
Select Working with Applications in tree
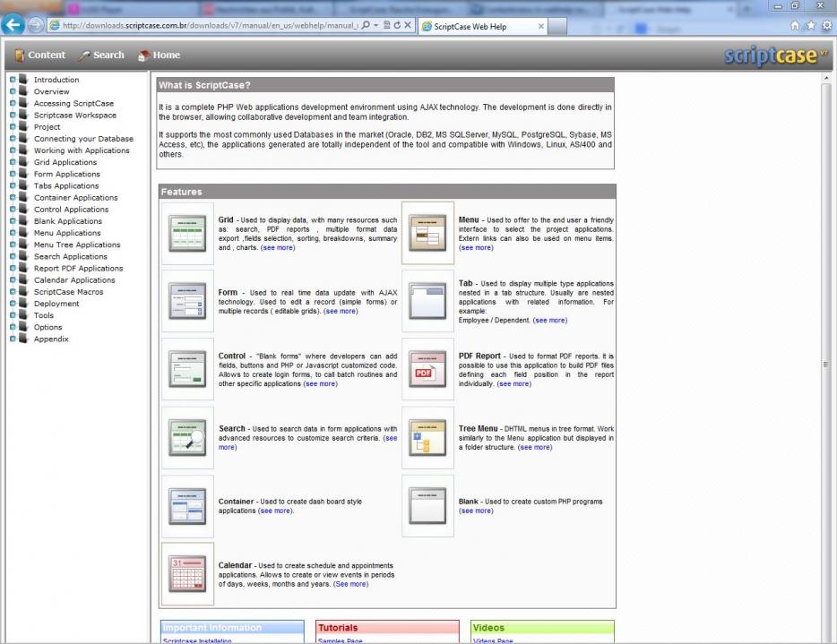click(82, 150)
